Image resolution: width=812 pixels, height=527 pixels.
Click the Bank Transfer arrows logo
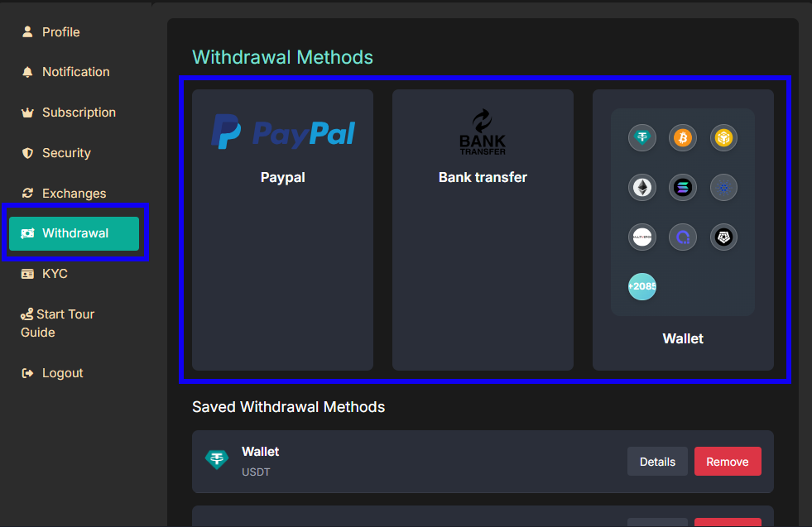[x=483, y=132]
